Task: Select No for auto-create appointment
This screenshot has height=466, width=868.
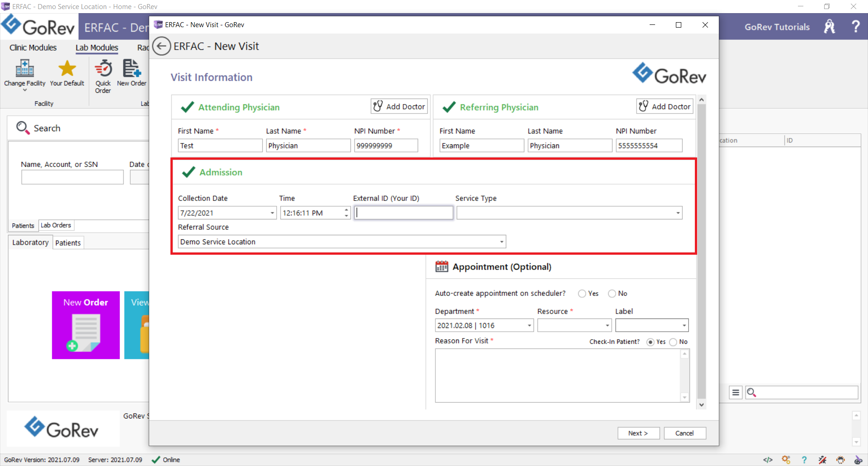Action: pyautogui.click(x=612, y=294)
